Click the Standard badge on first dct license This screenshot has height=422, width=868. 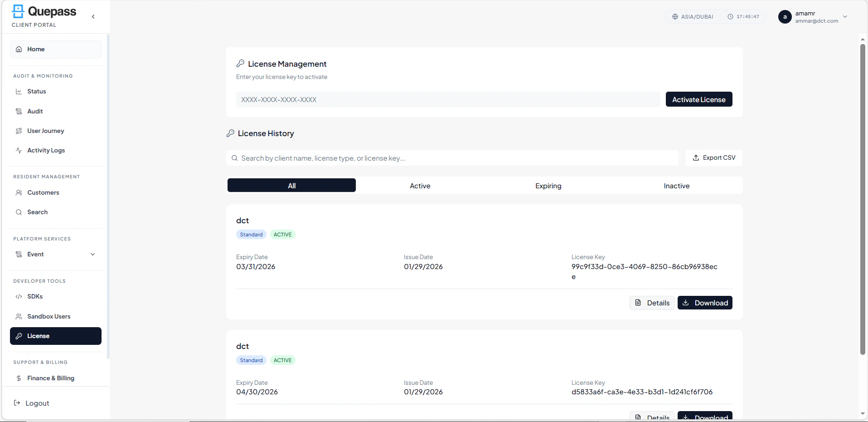(251, 235)
